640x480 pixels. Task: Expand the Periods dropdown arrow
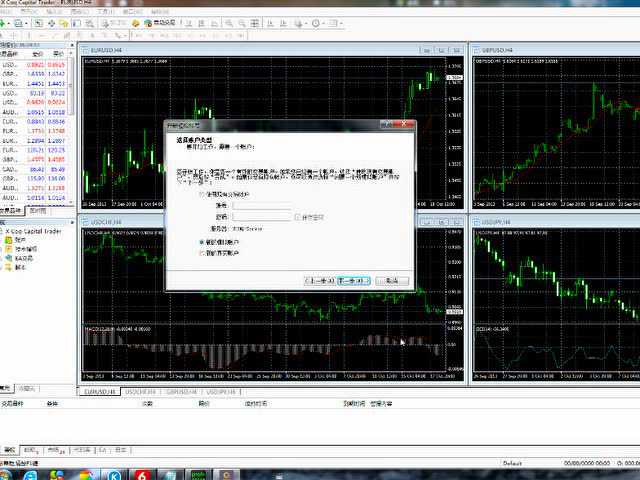pyautogui.click(x=323, y=24)
